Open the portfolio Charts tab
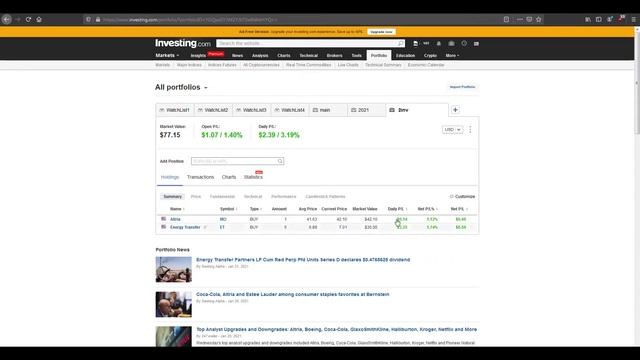 pos(229,177)
